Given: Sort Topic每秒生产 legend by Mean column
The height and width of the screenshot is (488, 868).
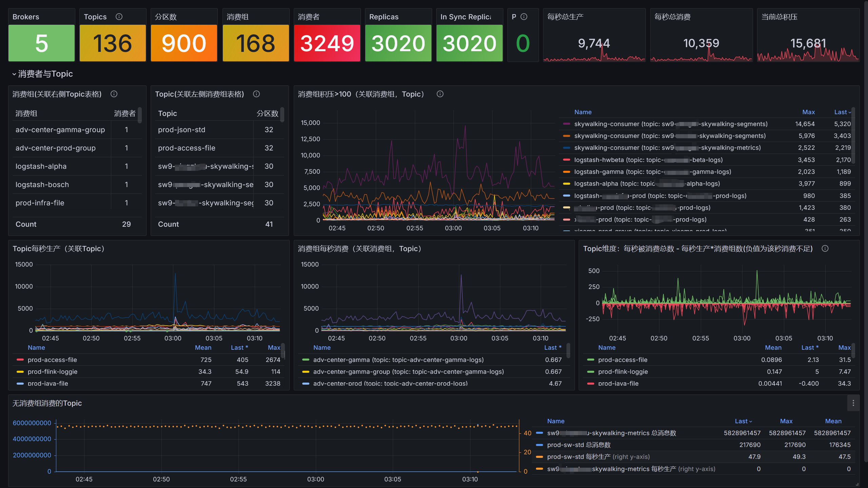Looking at the screenshot, I should click(x=203, y=347).
